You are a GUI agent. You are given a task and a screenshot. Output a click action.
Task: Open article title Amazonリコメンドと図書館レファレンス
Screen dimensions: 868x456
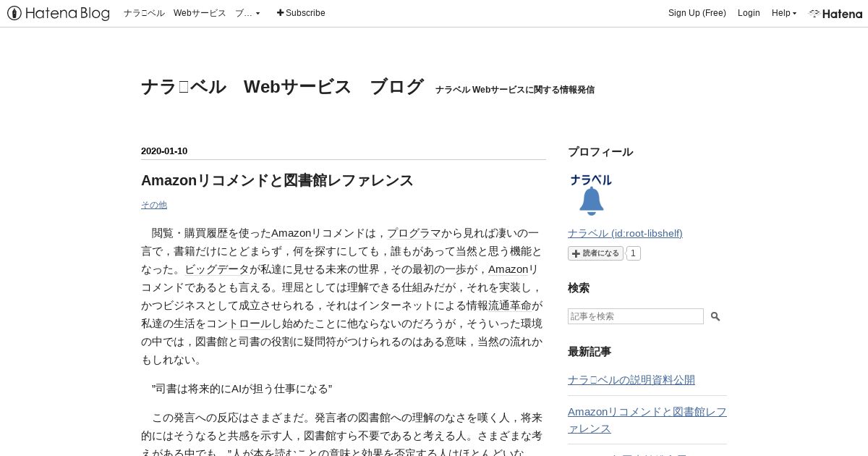pyautogui.click(x=277, y=180)
